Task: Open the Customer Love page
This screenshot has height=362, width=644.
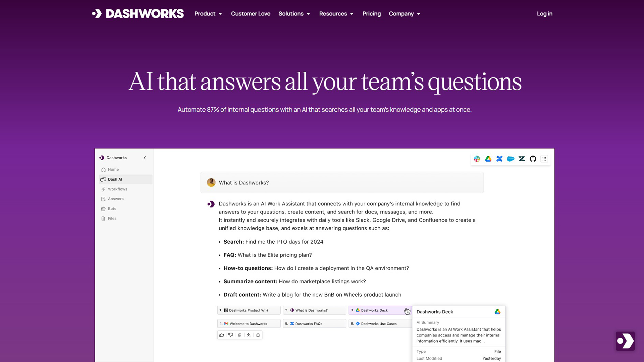Action: (251, 14)
